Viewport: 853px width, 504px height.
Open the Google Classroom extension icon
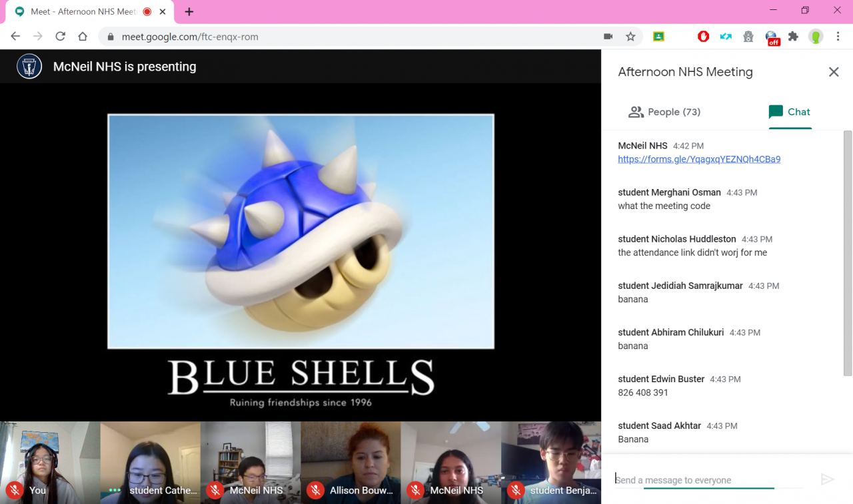658,37
